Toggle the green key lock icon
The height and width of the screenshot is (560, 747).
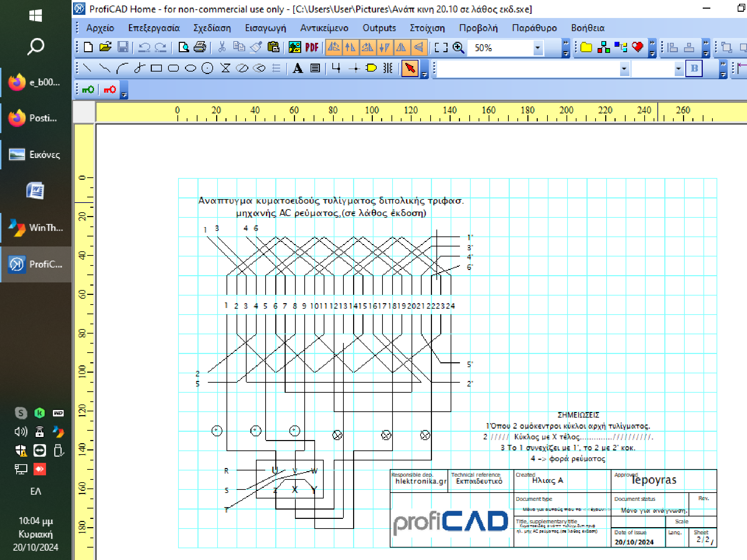pyautogui.click(x=88, y=90)
